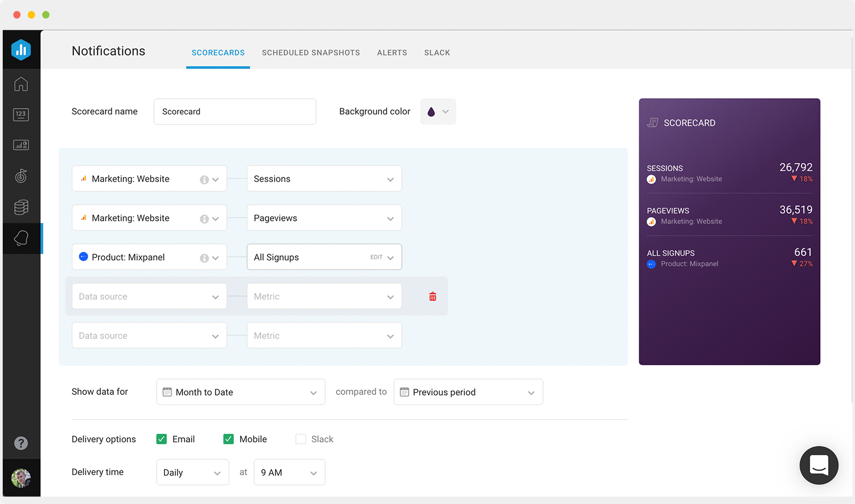Click the All Signups value 661

pos(803,252)
